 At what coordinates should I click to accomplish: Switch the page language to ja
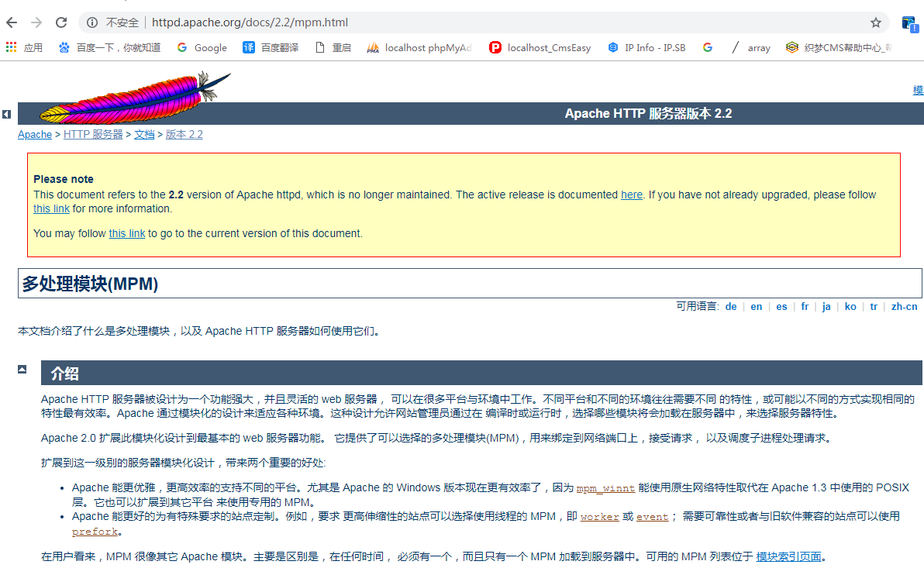826,306
